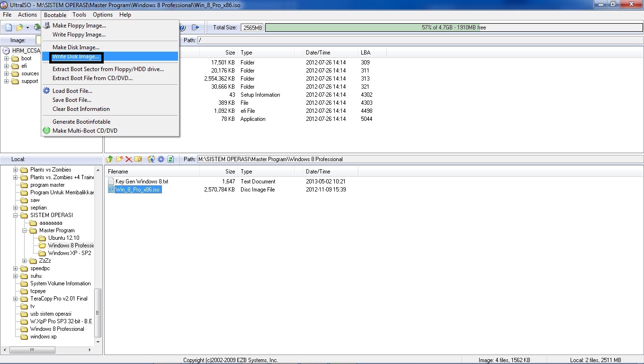Click the Up folder icon in Local toolbar
The width and height of the screenshot is (644, 364).
110,159
